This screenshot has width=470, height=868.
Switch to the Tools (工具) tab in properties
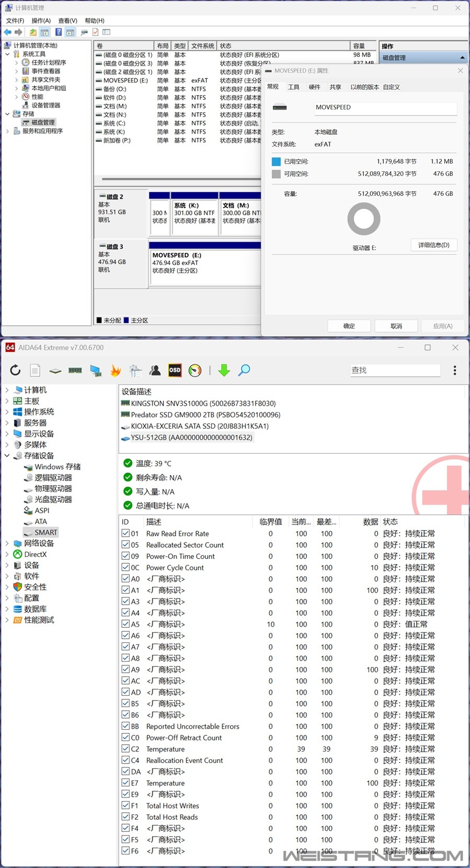click(294, 87)
